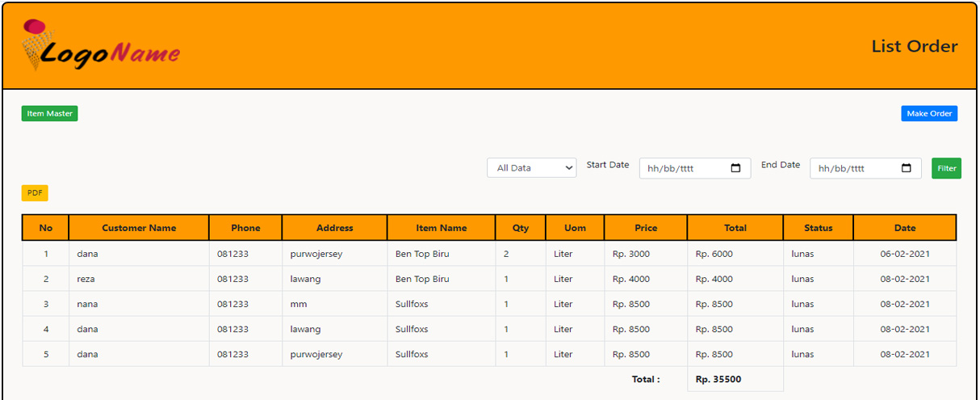The height and width of the screenshot is (400, 980).
Task: Click the Total column header
Action: click(x=735, y=228)
